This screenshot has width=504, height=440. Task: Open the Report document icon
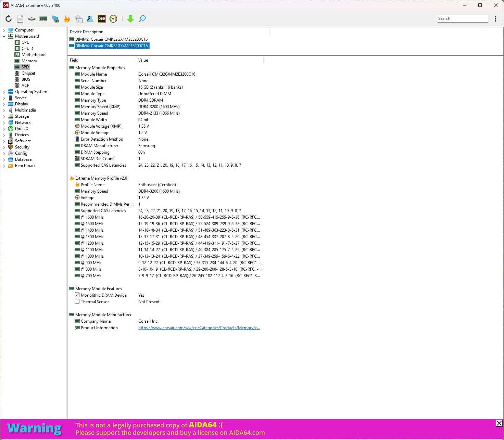(x=20, y=19)
